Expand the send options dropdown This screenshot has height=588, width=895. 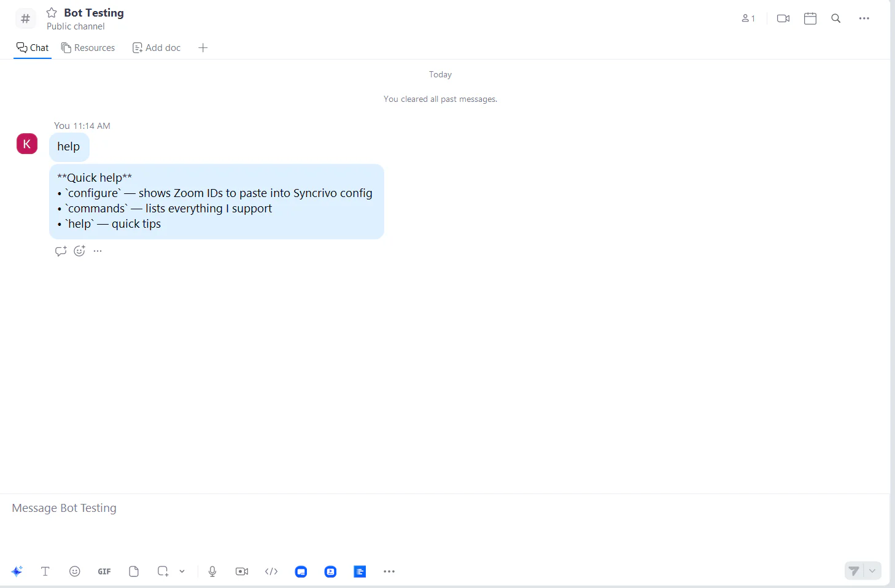(872, 571)
